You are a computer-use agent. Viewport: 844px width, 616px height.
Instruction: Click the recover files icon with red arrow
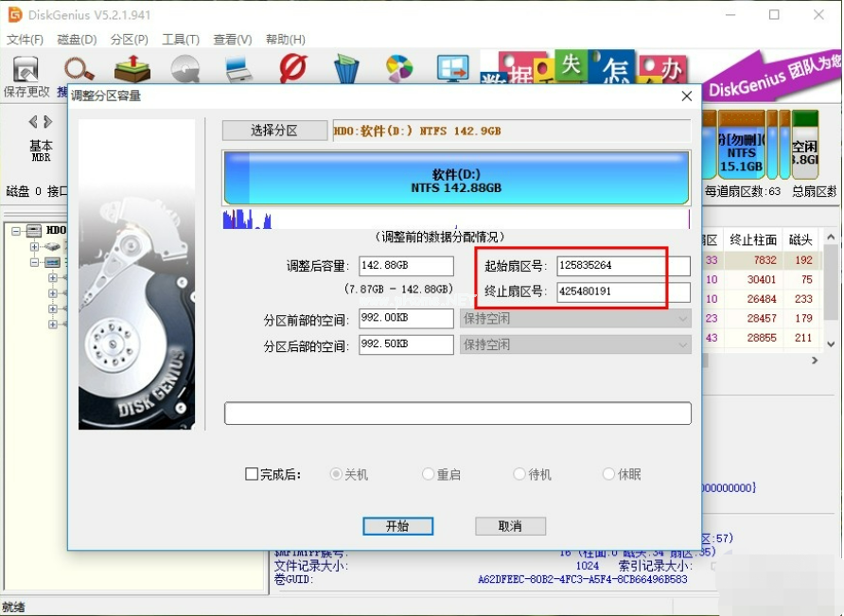pos(132,69)
